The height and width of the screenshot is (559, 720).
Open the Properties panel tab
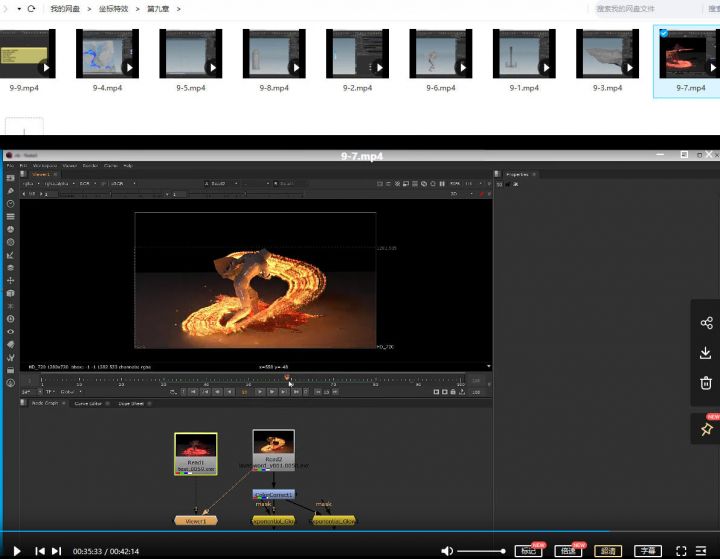(517, 175)
